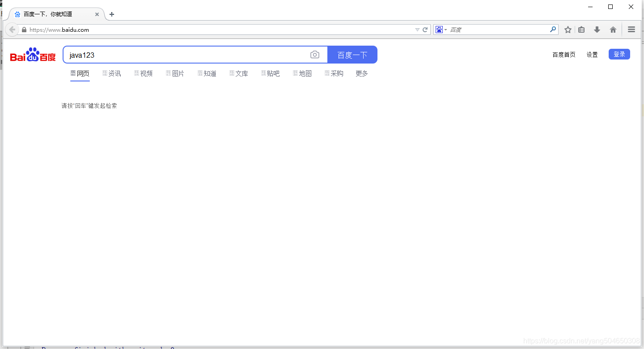Open the URL history dropdown arrow
This screenshot has width=644, height=349.
point(417,30)
